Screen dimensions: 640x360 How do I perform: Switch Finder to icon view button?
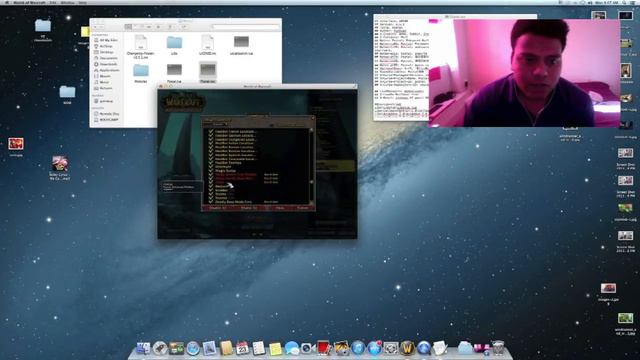point(128,27)
